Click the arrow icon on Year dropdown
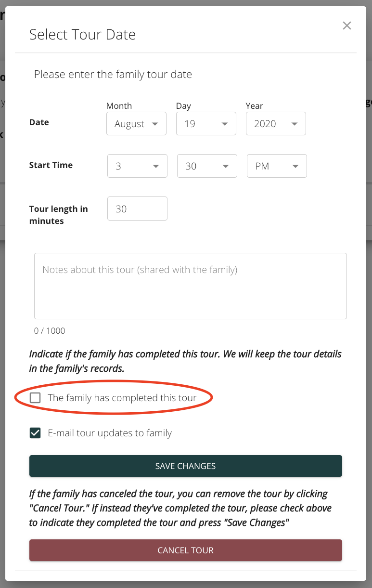Screen dimensions: 372x588 pyautogui.click(x=295, y=124)
